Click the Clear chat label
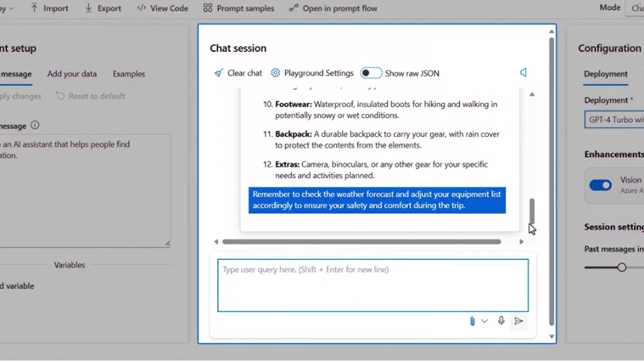The height and width of the screenshot is (363, 644). pyautogui.click(x=244, y=73)
